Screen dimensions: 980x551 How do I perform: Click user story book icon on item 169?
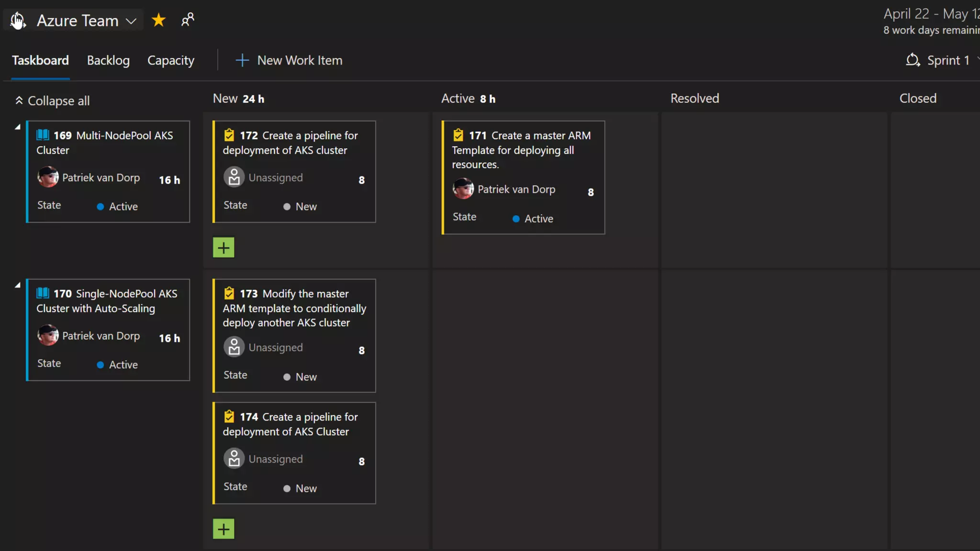click(43, 135)
